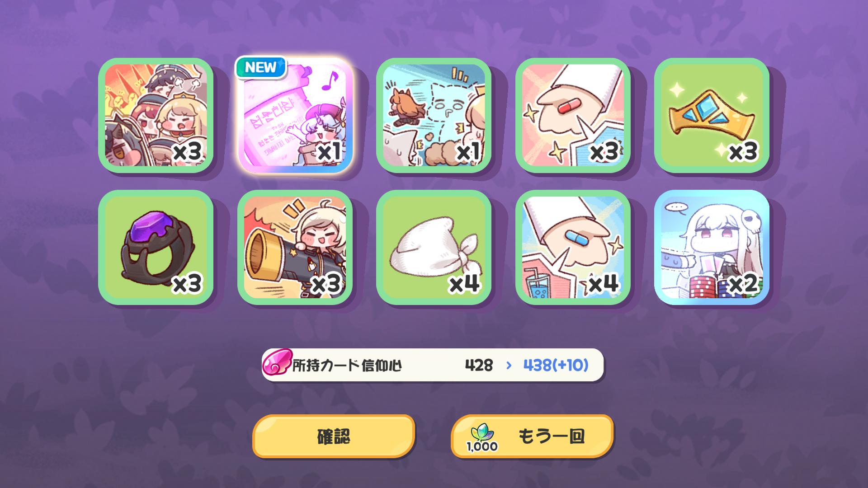The height and width of the screenshot is (488, 868).
Task: Click the NEW badge label
Action: pos(261,67)
